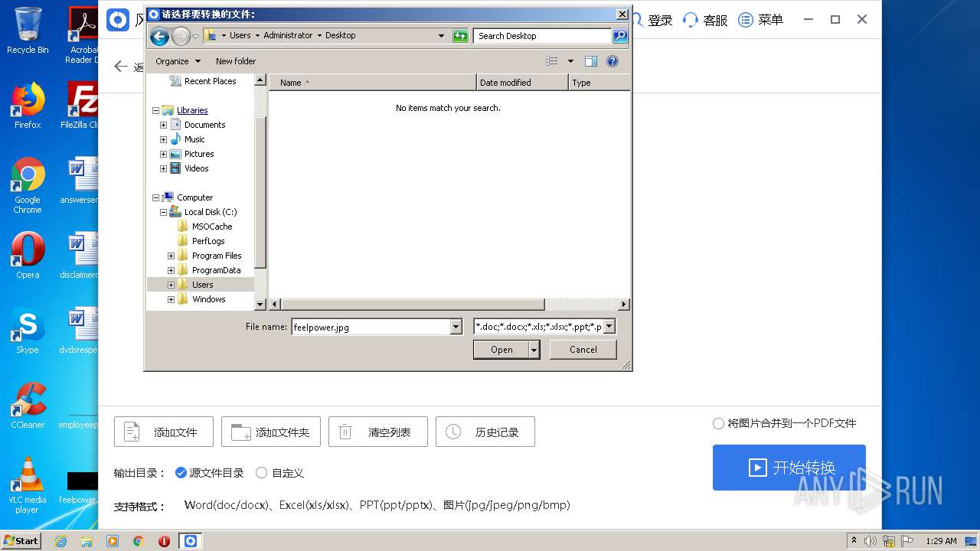Open the 菜单 menu icon
Screen dimensions: 980x551
(x=746, y=20)
